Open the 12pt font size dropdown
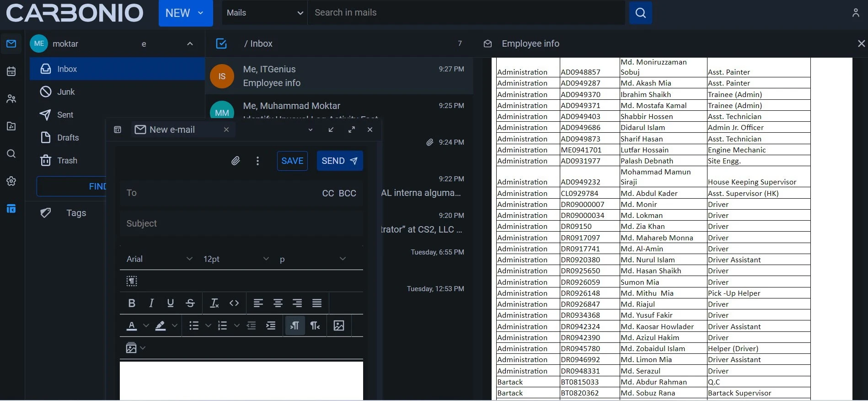 click(236, 259)
